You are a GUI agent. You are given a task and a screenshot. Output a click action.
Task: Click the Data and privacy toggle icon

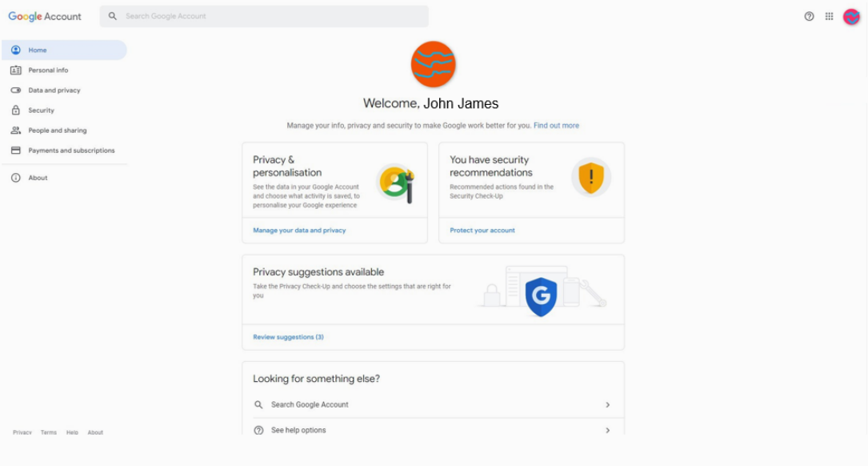[x=15, y=90]
